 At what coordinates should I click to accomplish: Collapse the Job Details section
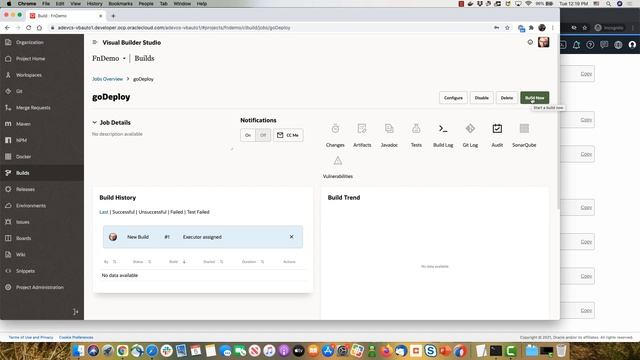(94, 122)
